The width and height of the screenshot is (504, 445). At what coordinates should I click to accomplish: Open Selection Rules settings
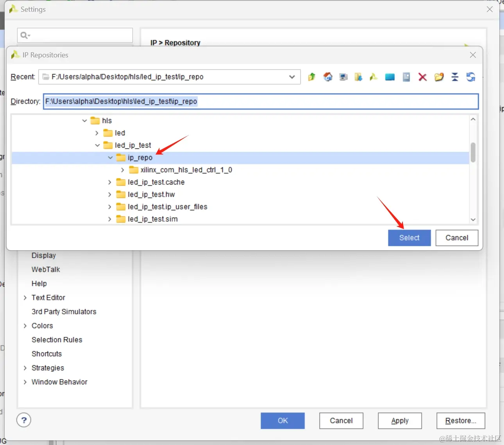(57, 340)
